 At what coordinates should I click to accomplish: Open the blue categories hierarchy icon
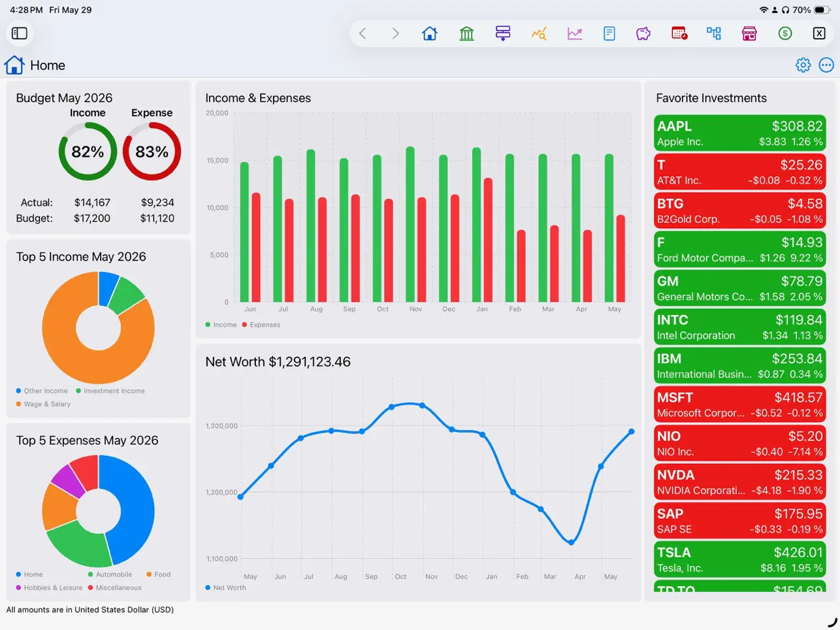[x=714, y=33]
